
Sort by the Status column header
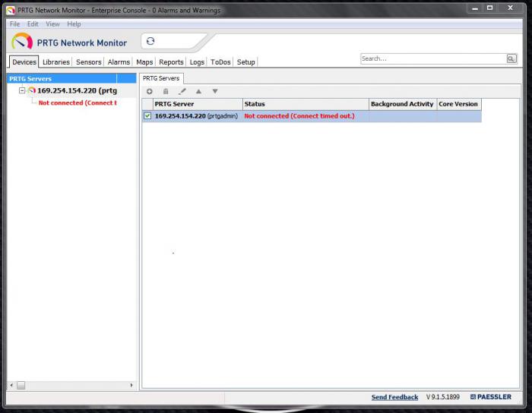[x=306, y=104]
